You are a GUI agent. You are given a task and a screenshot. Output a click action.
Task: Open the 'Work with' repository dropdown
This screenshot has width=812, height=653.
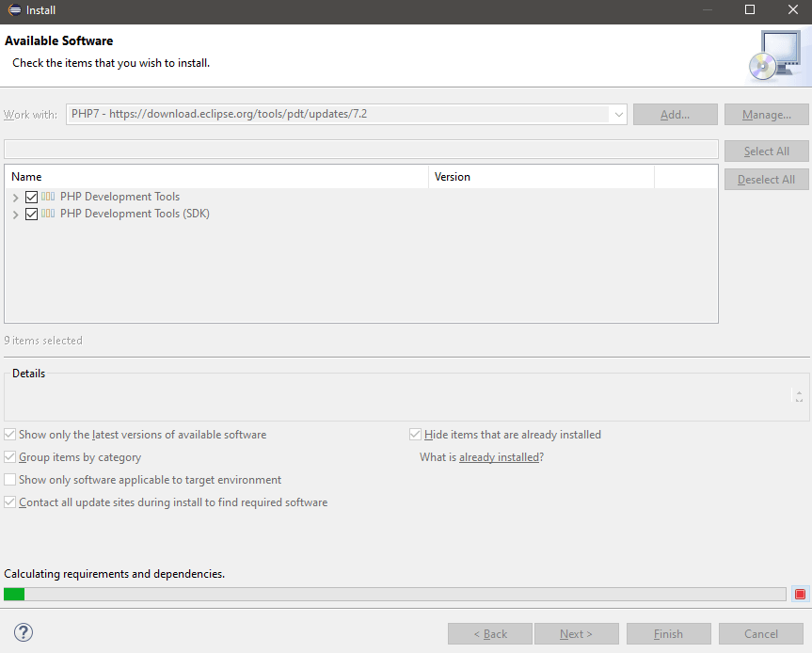pos(618,114)
